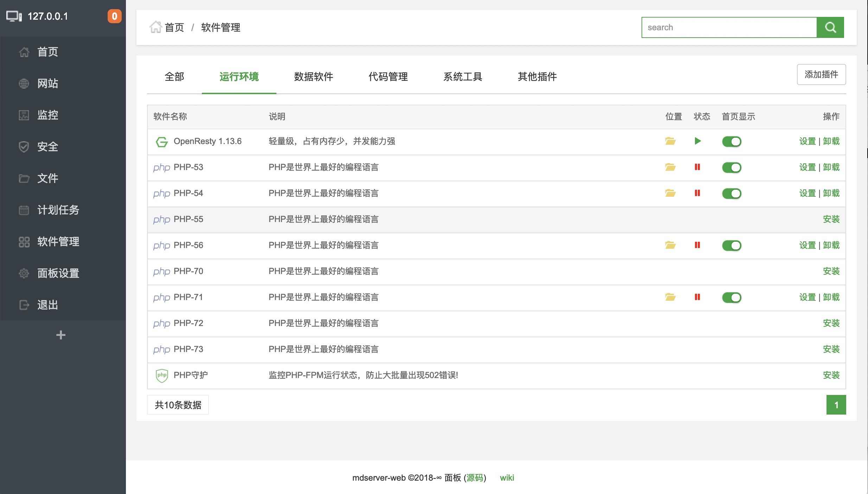Disable PHP-54 homepage display switch
The height and width of the screenshot is (494, 868).
(732, 194)
